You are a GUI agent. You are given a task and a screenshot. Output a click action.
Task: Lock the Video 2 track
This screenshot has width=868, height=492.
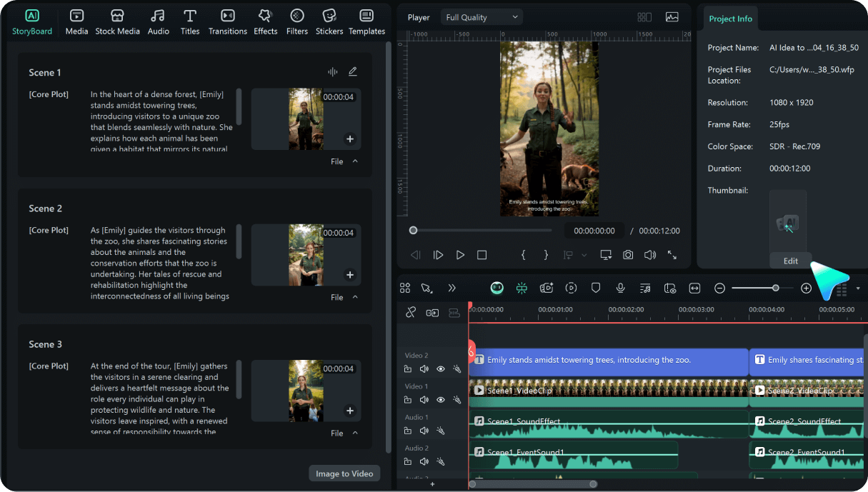click(408, 369)
